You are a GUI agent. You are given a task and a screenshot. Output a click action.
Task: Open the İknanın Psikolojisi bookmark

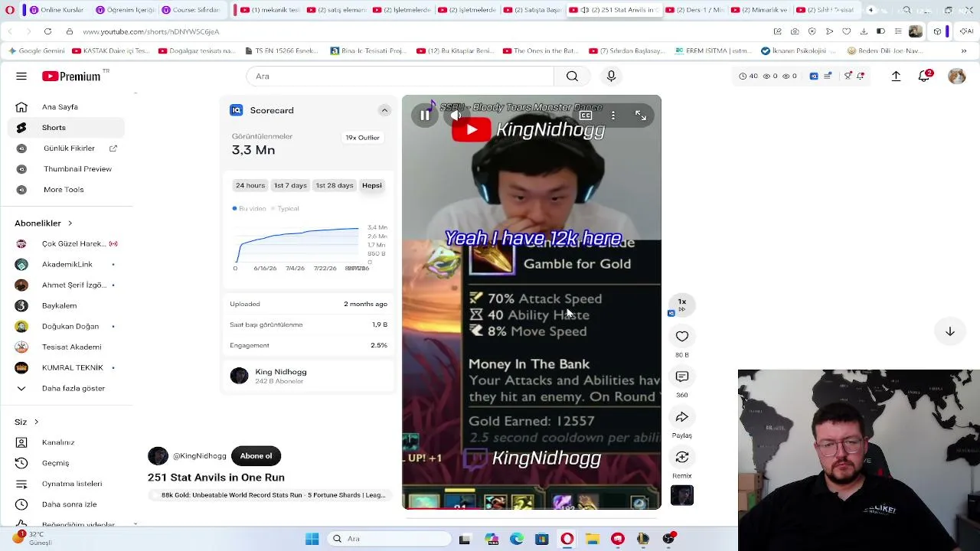(x=799, y=51)
